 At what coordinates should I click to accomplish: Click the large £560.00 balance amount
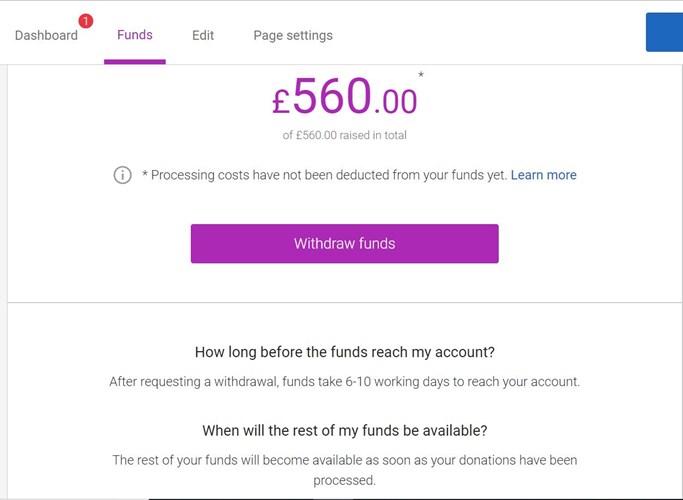[x=345, y=96]
